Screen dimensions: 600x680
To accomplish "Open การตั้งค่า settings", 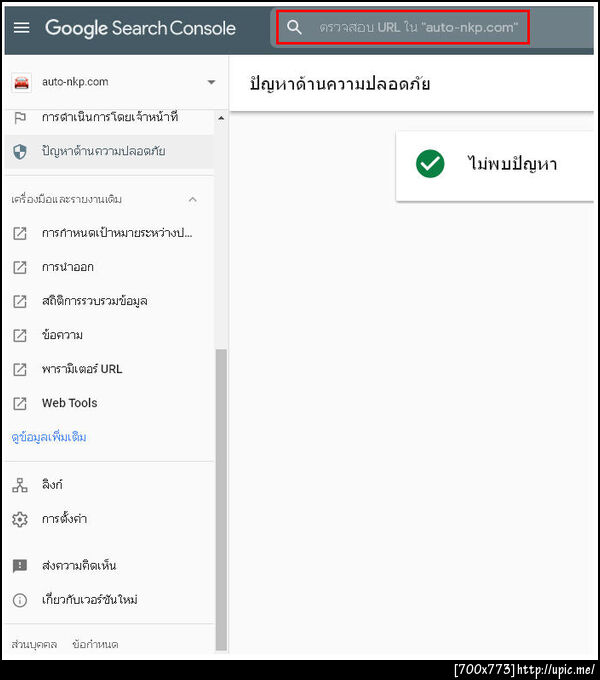I will click(65, 519).
